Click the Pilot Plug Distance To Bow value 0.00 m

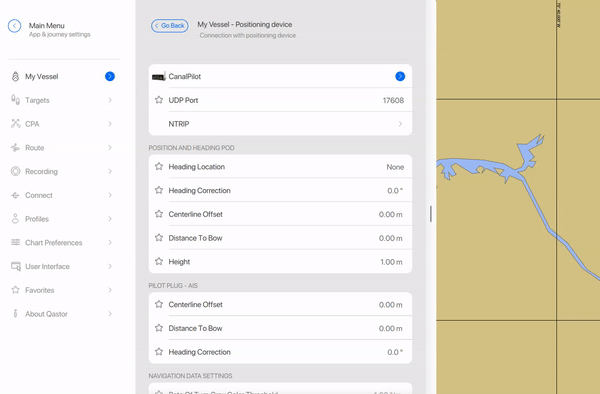390,329
